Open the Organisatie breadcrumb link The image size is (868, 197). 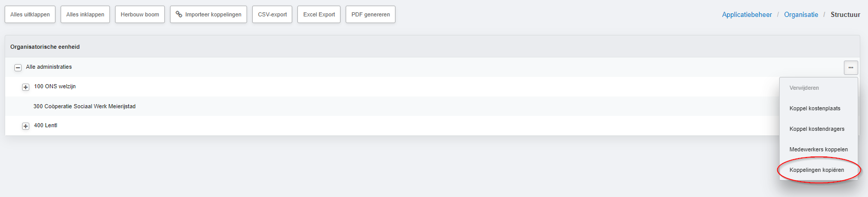(801, 14)
